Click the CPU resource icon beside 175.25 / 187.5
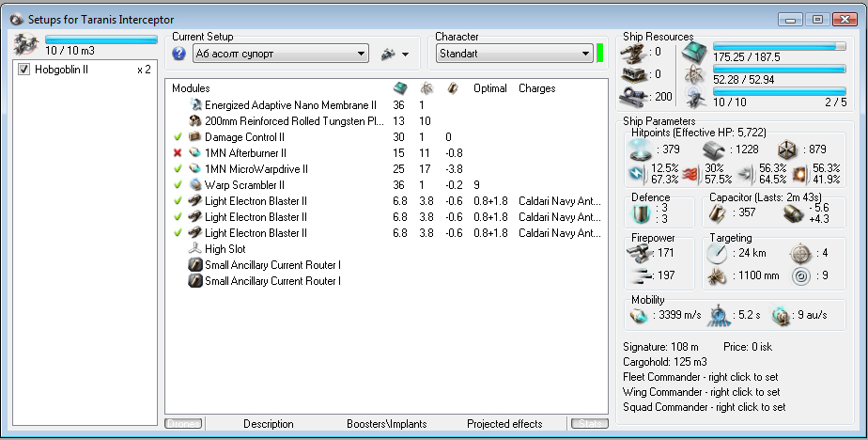This screenshot has height=440, width=868. pos(694,52)
